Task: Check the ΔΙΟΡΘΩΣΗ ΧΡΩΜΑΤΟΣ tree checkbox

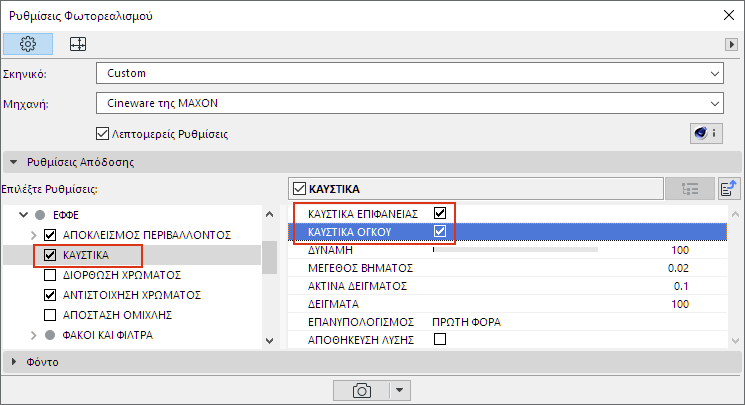Action: tap(51, 275)
